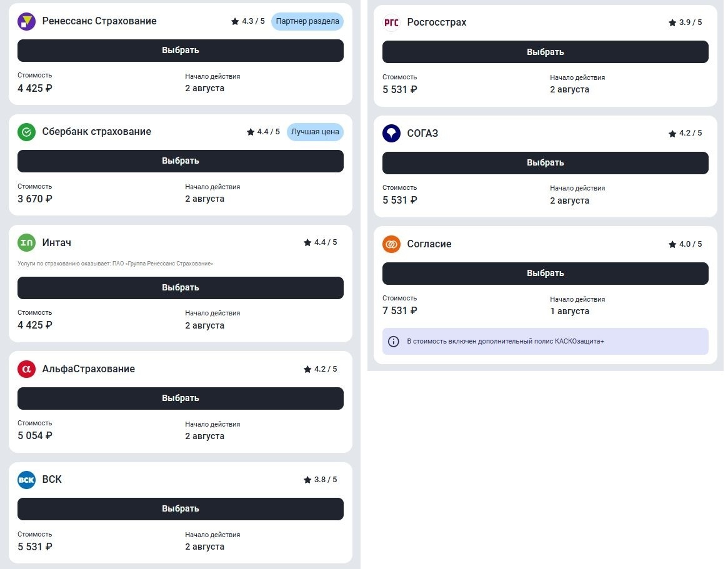Image resolution: width=728 pixels, height=569 pixels.
Task: Choose the Сбербанк страхование offer via Выбрать
Action: coord(180,161)
